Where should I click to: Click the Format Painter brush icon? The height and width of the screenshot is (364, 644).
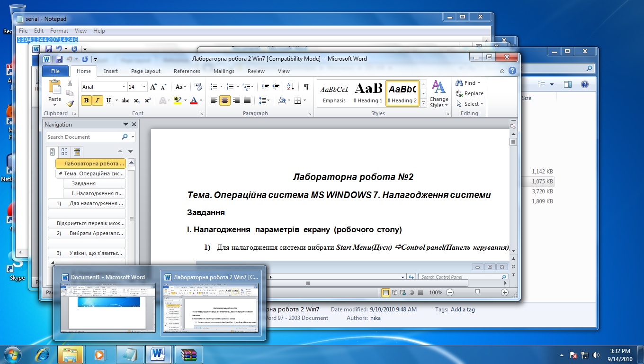[x=70, y=103]
